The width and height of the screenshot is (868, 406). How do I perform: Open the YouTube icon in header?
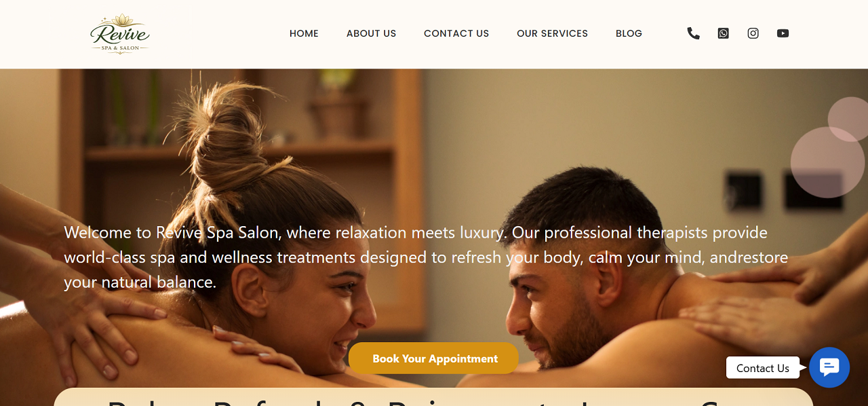(x=783, y=33)
